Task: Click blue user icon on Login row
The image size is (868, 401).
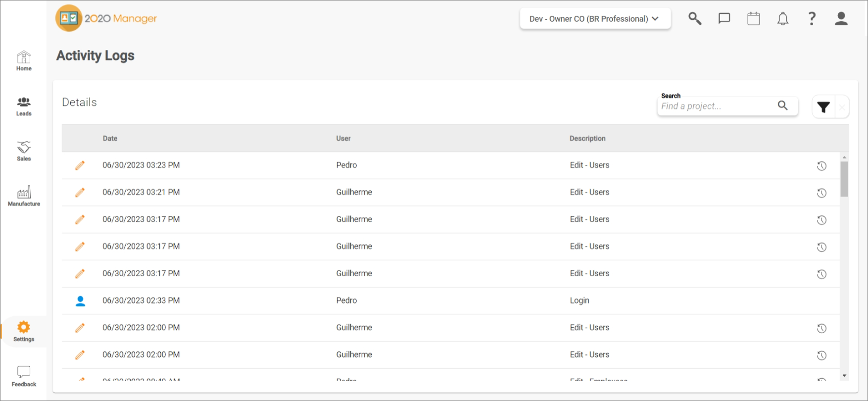Action: tap(80, 301)
